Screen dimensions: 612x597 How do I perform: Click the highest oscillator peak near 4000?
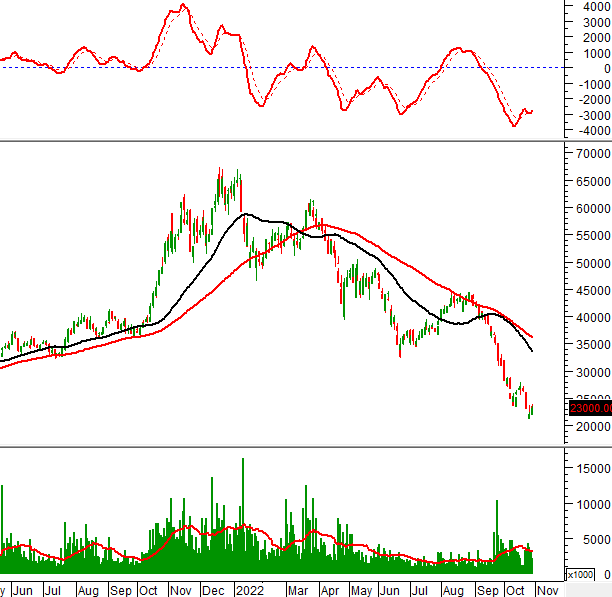tap(183, 6)
